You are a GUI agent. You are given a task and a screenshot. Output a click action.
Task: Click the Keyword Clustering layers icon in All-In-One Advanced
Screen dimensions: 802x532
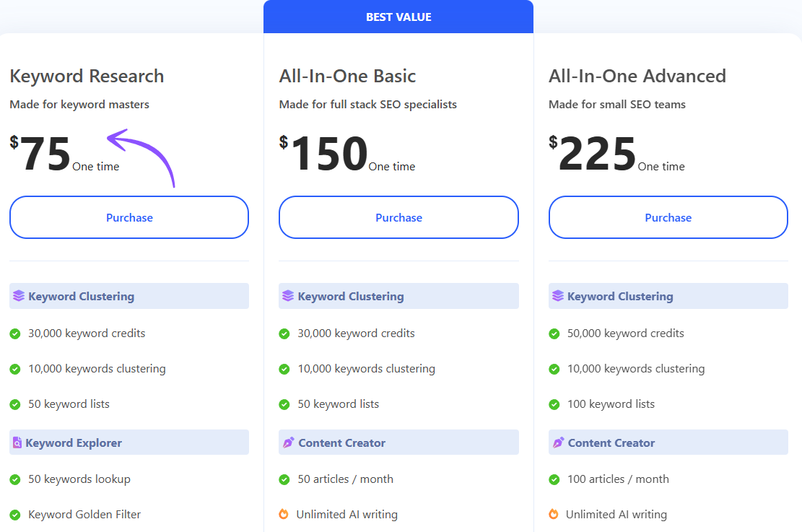(557, 296)
